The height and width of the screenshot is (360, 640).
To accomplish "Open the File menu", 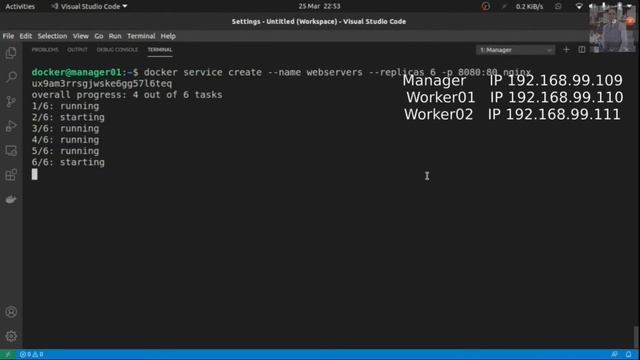I will click(8, 36).
